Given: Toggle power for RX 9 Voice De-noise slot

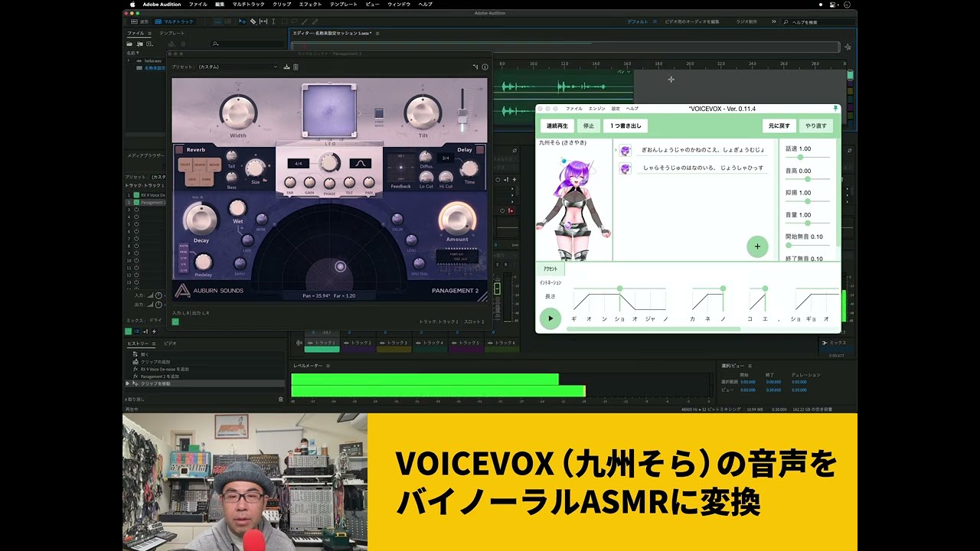Looking at the screenshot, I should [136, 195].
